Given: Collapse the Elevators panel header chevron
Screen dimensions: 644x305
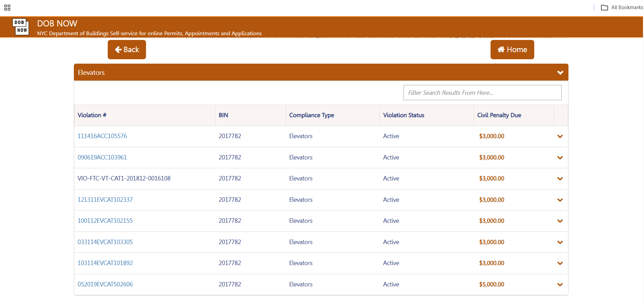Looking at the screenshot, I should [560, 72].
